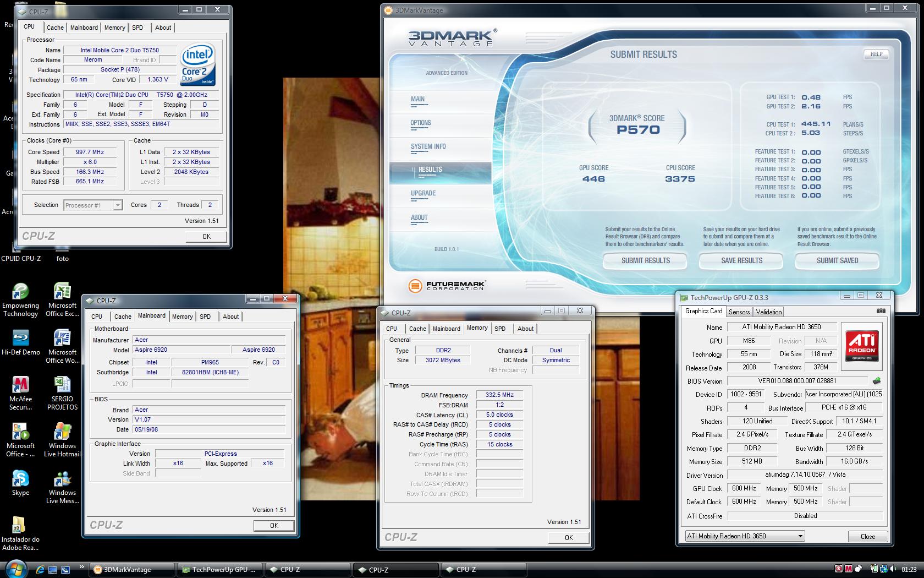Go to MAIN in 3DMark Vantage
Screen dimensions: 924x578
click(417, 99)
